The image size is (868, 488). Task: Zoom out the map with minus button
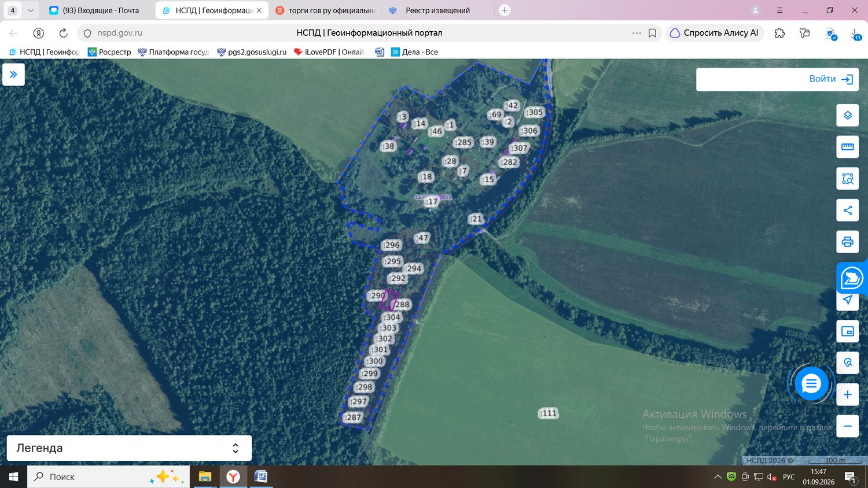847,426
